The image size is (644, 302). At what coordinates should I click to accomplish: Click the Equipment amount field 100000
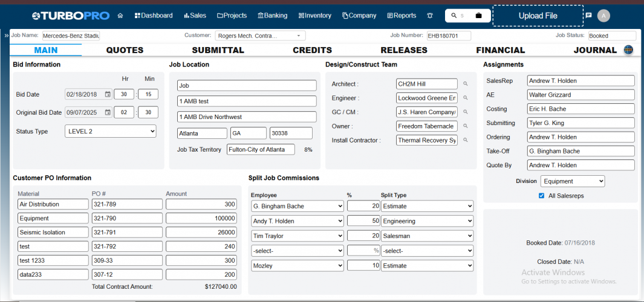click(x=201, y=218)
